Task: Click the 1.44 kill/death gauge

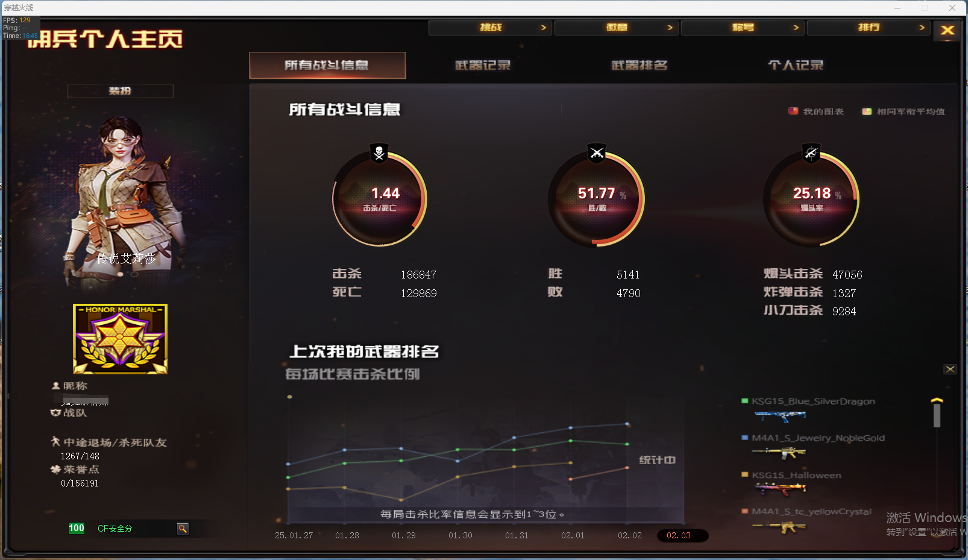Action: [380, 199]
